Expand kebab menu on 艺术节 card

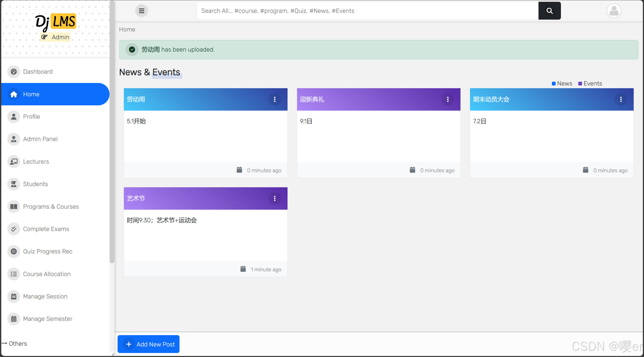[275, 198]
